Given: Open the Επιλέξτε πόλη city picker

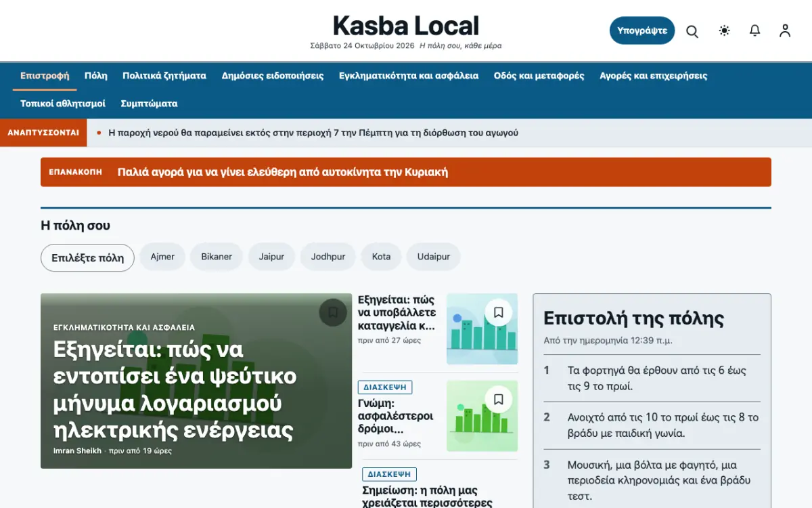Looking at the screenshot, I should click(87, 257).
